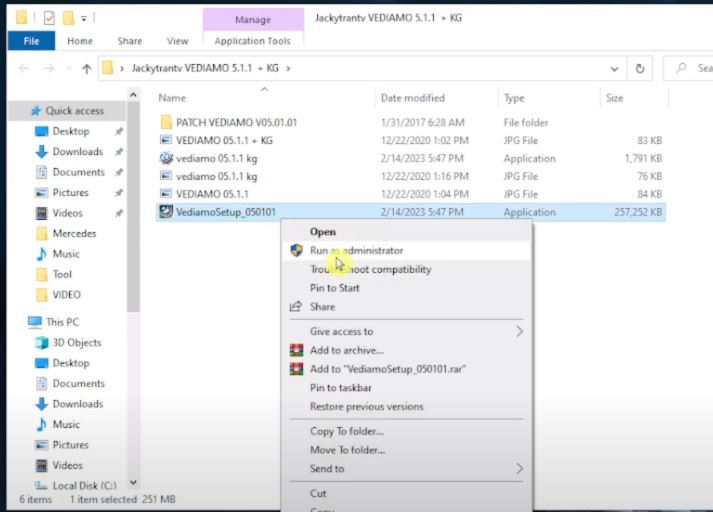Open pinned Videos under Quick access

coord(67,213)
